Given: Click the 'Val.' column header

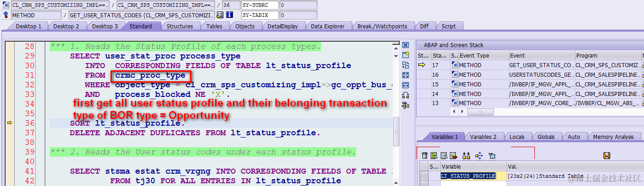Looking at the screenshot, I should point(575,167).
